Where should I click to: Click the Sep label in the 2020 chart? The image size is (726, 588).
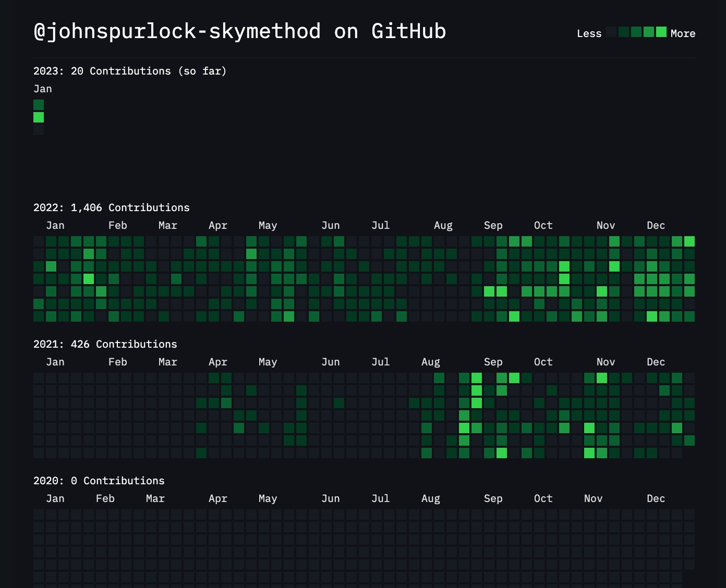[493, 498]
